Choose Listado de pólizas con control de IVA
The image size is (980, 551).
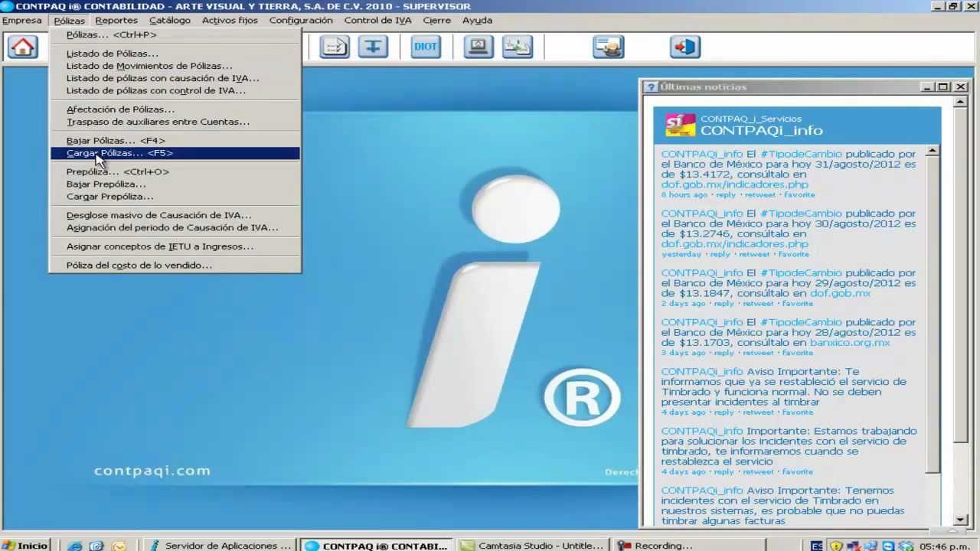tap(175, 90)
